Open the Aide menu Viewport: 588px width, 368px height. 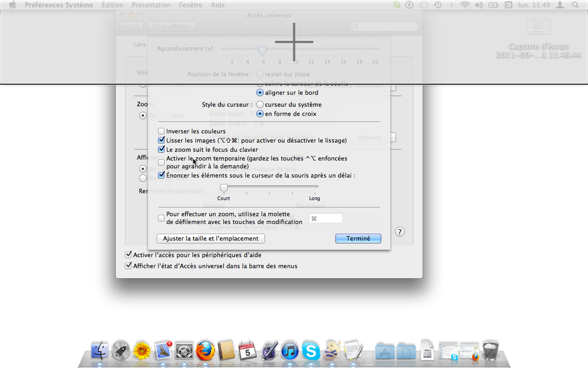[x=218, y=5]
